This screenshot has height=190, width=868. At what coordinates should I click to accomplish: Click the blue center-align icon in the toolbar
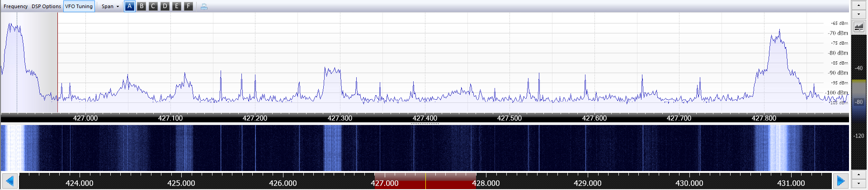pyautogui.click(x=204, y=6)
